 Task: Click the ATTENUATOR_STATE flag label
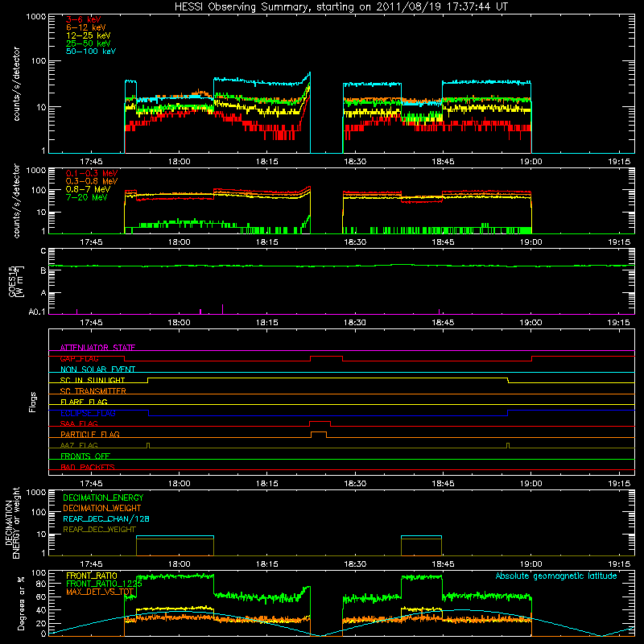[97, 348]
